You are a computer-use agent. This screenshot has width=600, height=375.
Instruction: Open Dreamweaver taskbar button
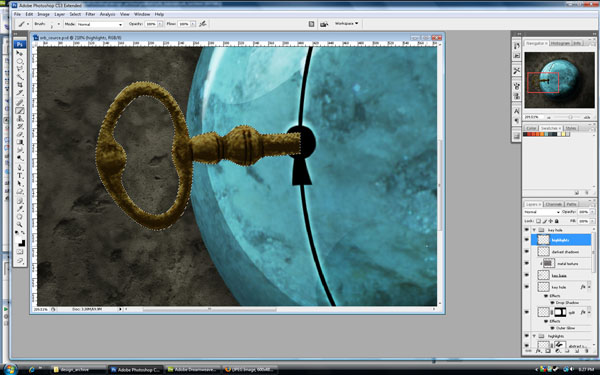pos(194,370)
